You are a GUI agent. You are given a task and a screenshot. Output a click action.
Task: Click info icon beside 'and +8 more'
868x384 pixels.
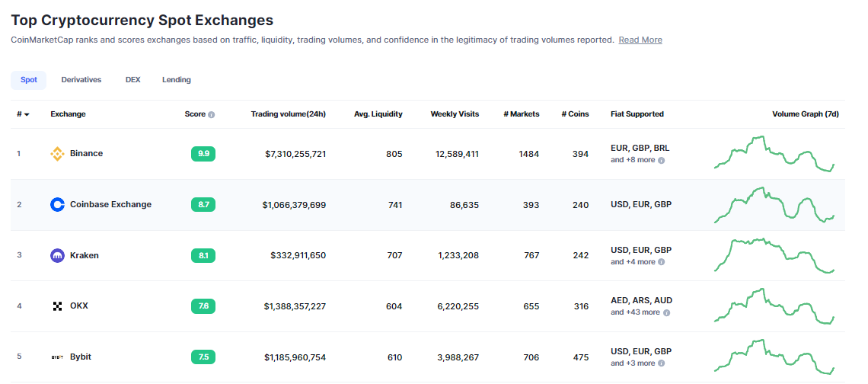tap(661, 160)
